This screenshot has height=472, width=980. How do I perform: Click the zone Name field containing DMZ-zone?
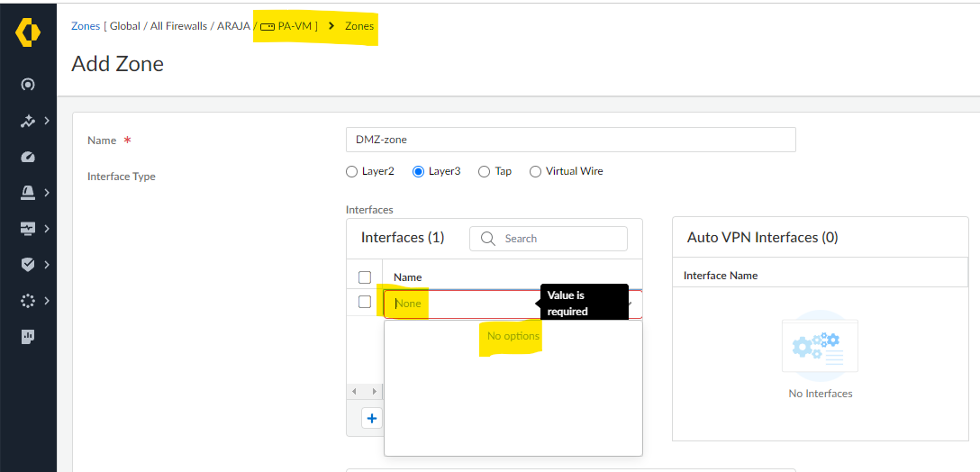570,140
